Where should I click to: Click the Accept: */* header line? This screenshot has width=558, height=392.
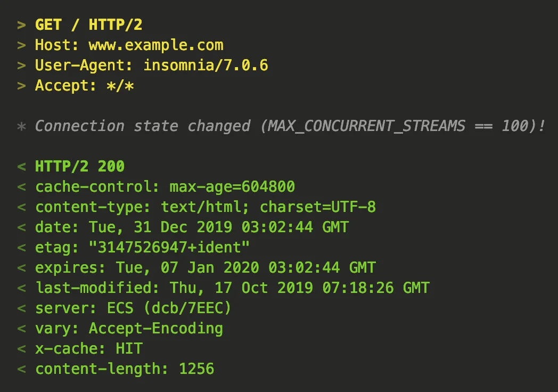coord(84,86)
